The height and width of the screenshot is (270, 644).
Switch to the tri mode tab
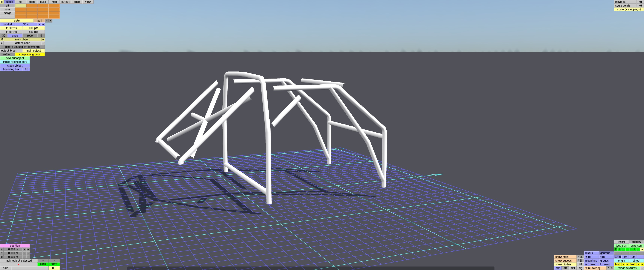pyautogui.click(x=21, y=2)
